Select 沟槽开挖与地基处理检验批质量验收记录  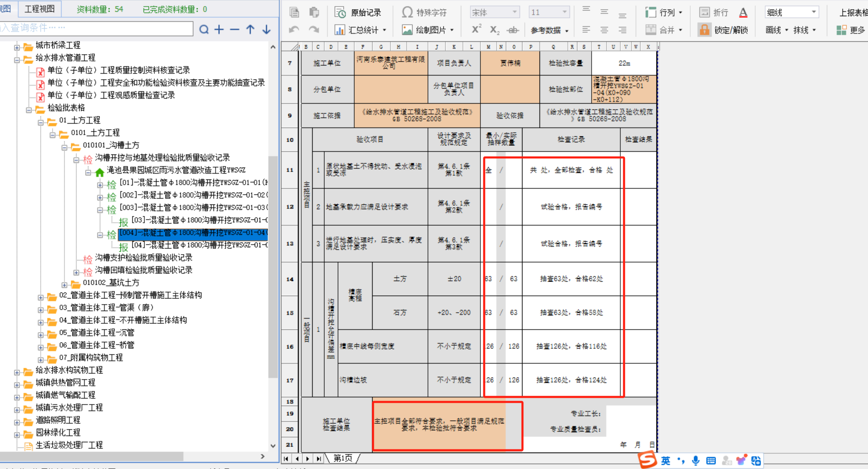pyautogui.click(x=162, y=158)
